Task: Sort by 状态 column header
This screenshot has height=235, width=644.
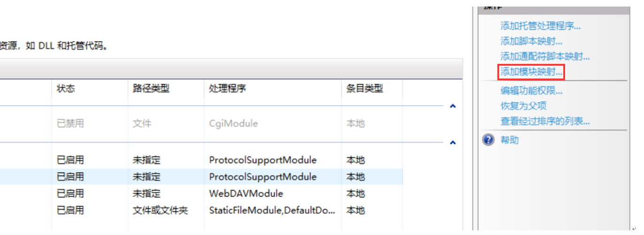Action: click(66, 89)
